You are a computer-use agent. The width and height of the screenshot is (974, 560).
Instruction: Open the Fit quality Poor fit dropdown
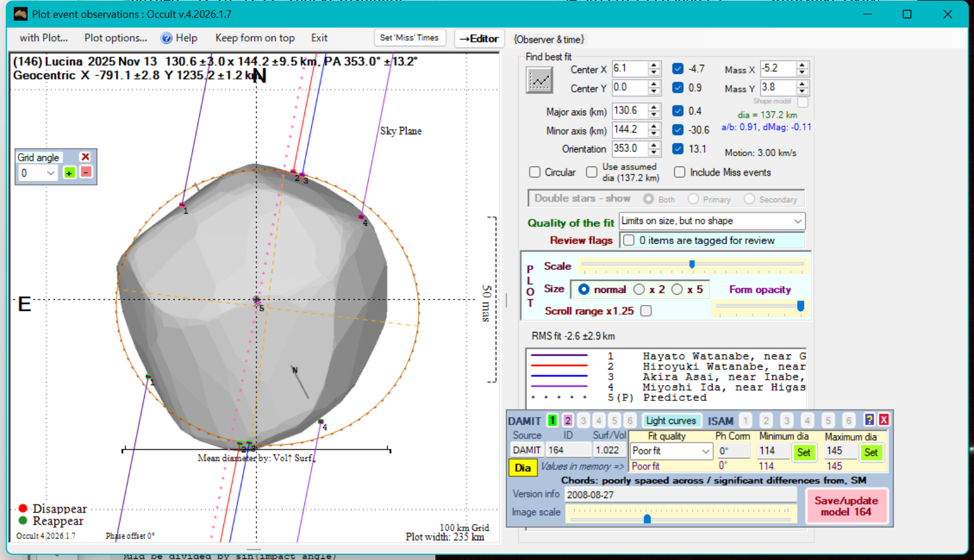(706, 451)
